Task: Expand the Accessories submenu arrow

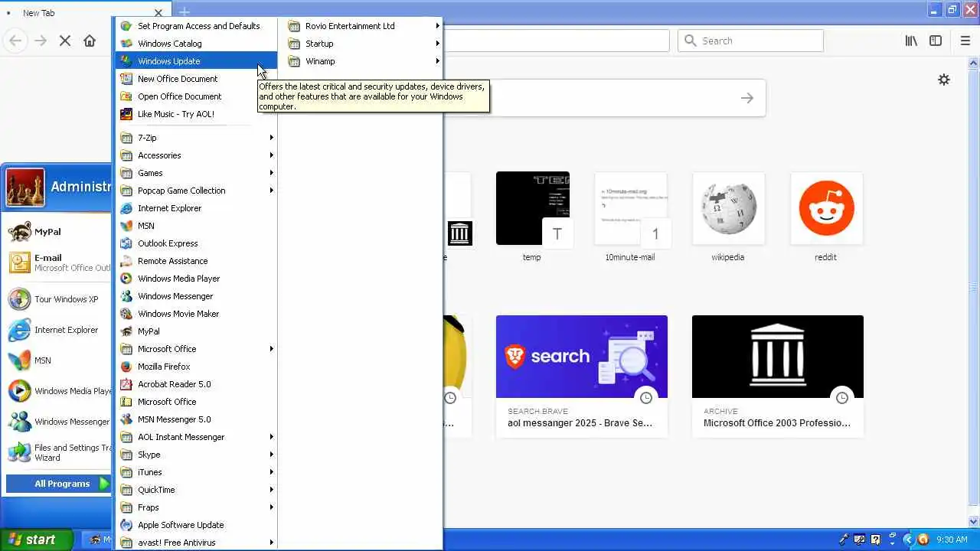Action: point(271,155)
